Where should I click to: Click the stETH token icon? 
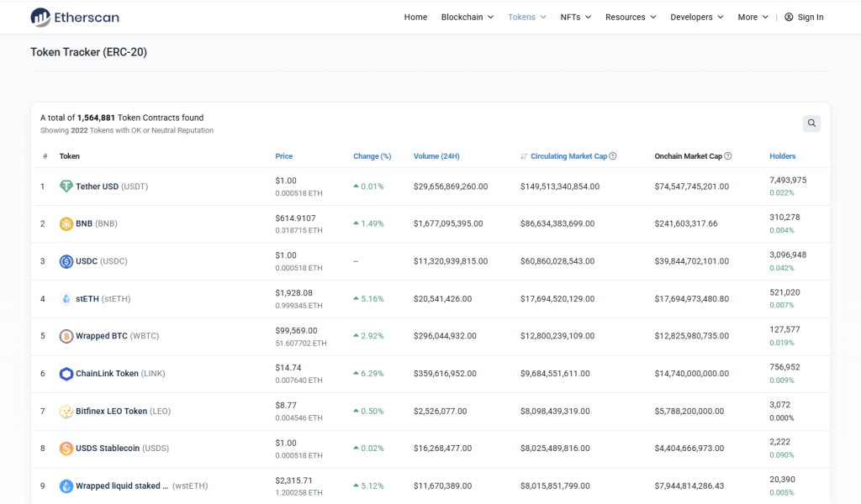click(66, 299)
